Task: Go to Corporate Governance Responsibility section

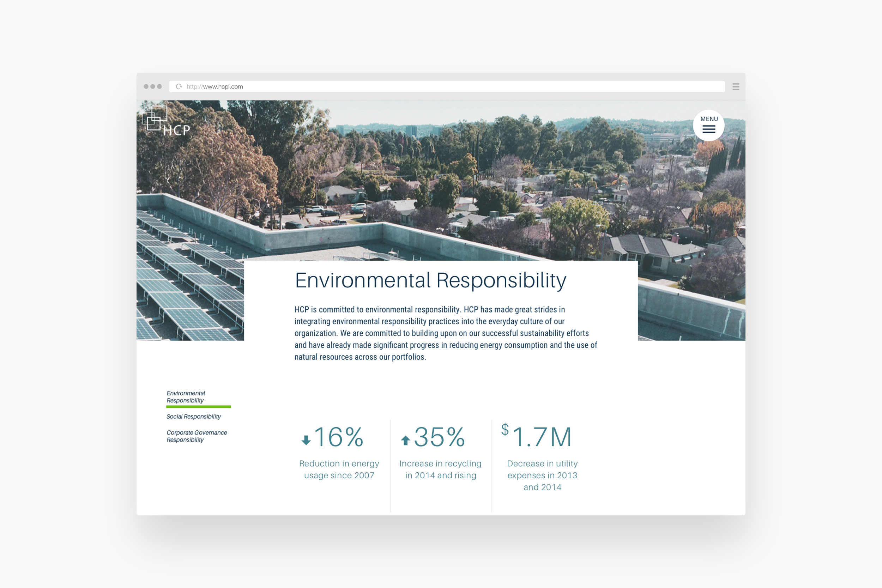Action: (197, 436)
